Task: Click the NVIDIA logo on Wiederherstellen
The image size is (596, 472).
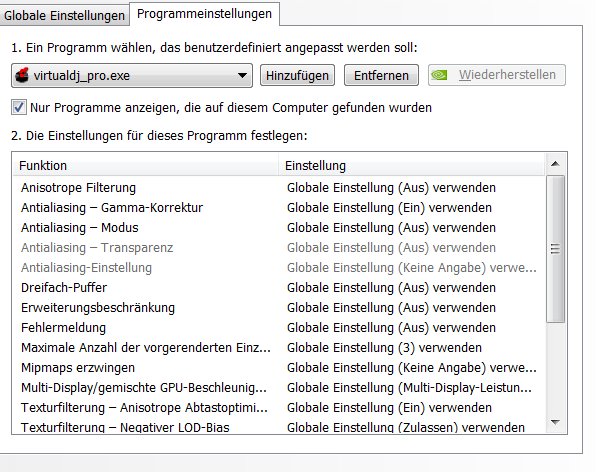Action: [439, 75]
